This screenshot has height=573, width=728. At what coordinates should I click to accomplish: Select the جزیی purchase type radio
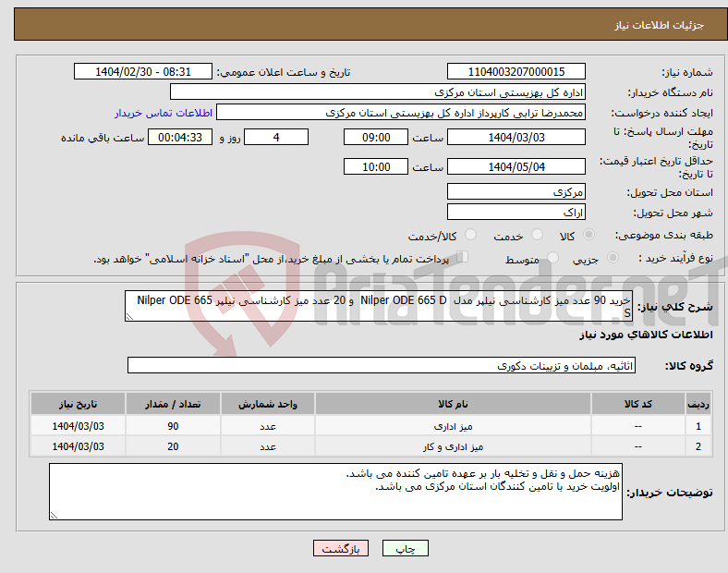point(613,257)
